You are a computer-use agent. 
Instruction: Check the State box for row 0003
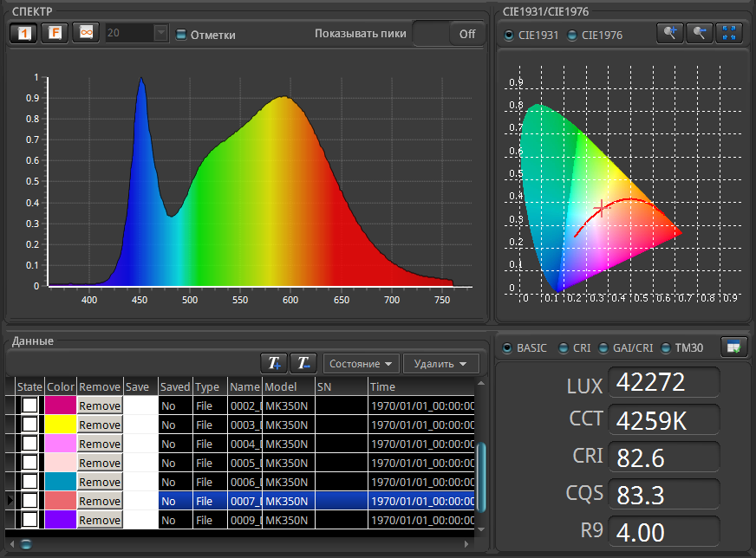coord(30,425)
